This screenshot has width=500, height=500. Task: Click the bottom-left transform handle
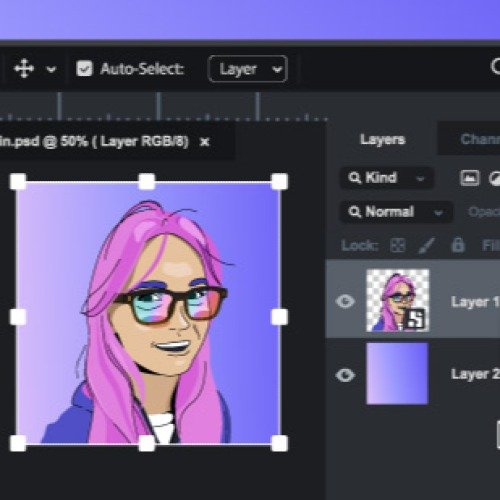pos(18,444)
